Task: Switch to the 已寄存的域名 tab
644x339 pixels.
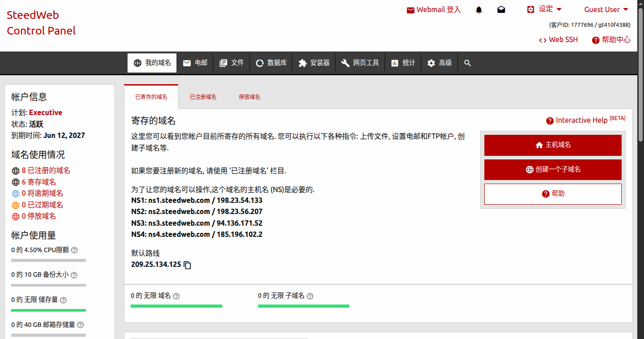Action: (151, 97)
